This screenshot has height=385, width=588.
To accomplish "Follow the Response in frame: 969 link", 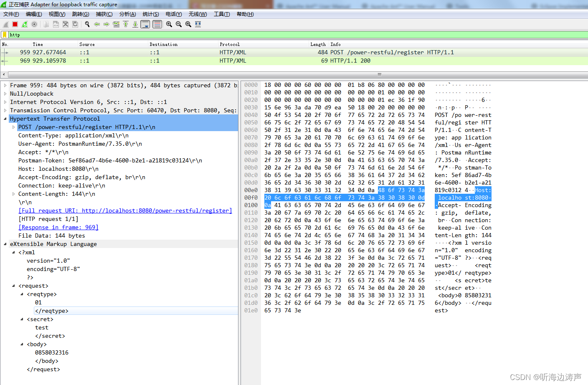I will [x=58, y=227].
